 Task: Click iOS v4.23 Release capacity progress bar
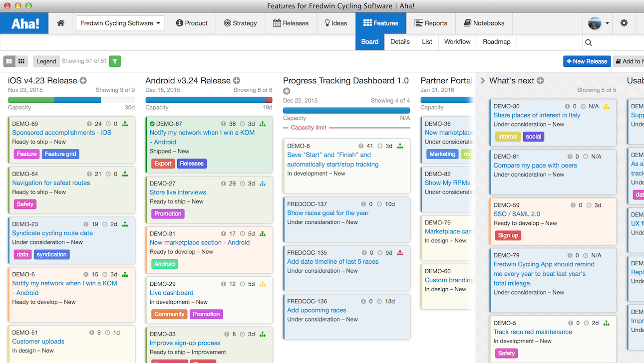click(x=71, y=100)
